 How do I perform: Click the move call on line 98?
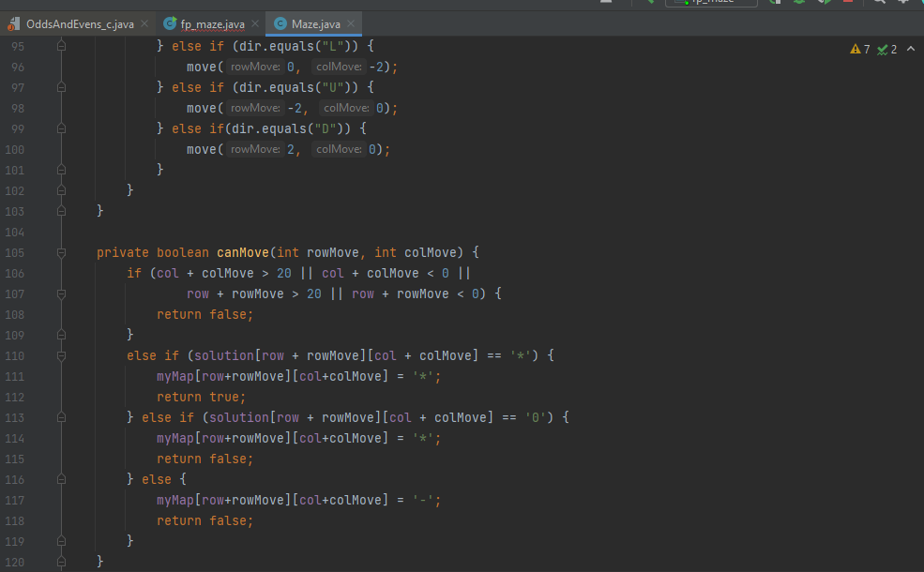(x=202, y=109)
